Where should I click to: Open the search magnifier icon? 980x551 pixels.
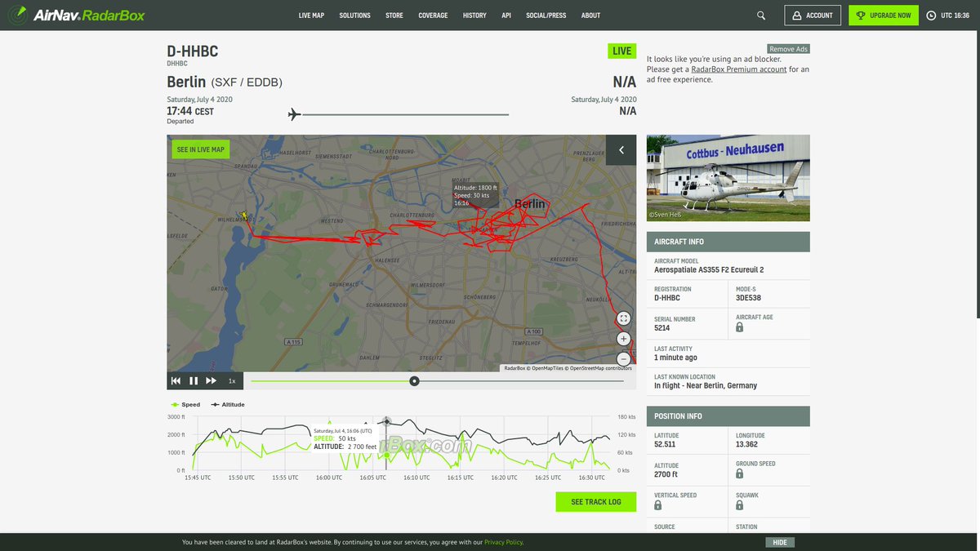(x=761, y=16)
